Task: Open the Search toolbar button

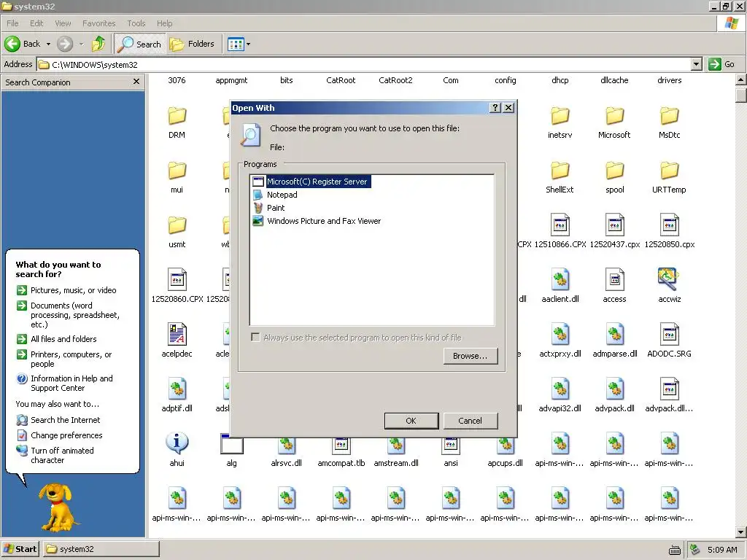Action: pyautogui.click(x=139, y=44)
